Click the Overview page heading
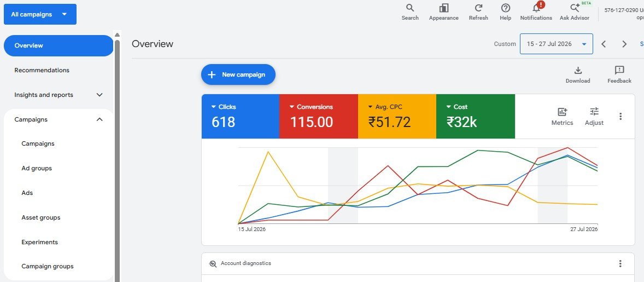 tap(153, 44)
